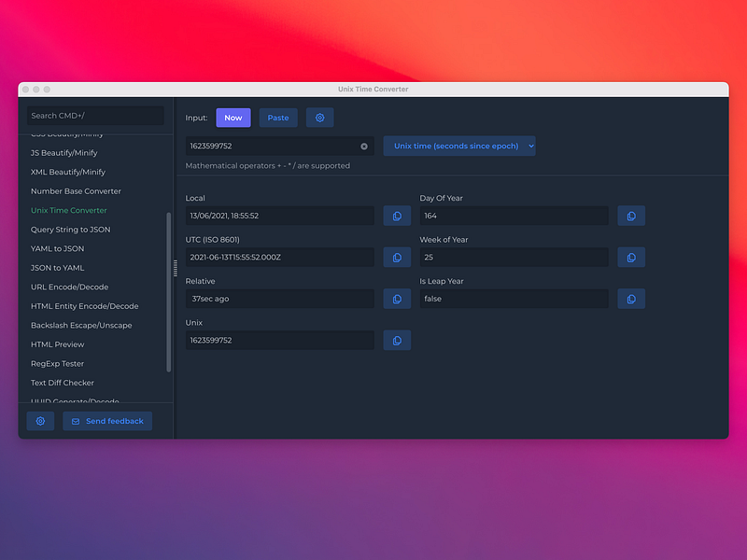
Task: Click the Unix output field 1623599752
Action: 279,340
